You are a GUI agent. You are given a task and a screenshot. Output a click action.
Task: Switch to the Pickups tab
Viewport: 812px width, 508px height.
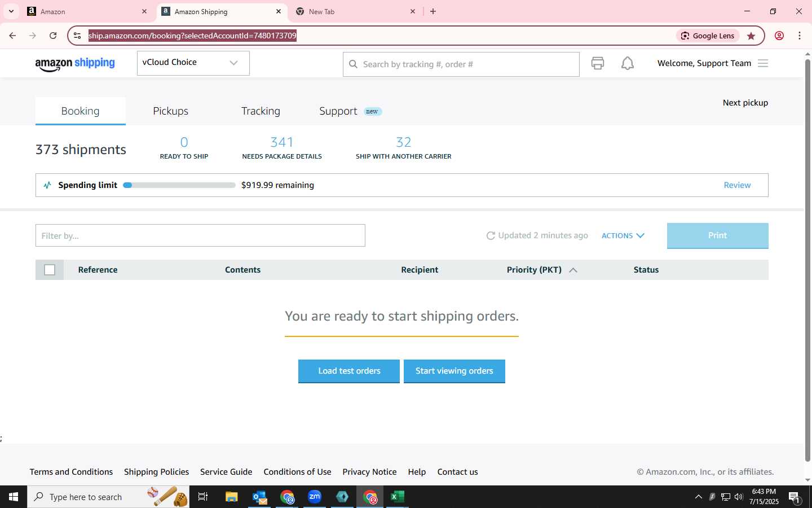tap(170, 111)
